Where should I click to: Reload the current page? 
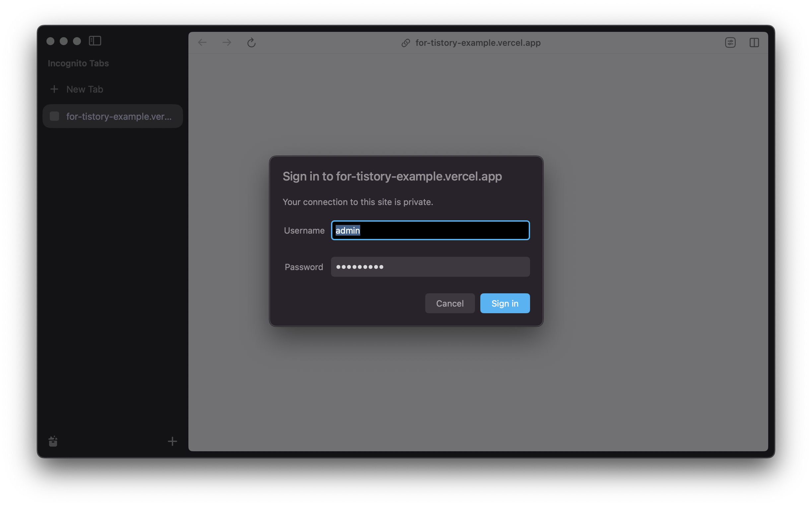(x=251, y=42)
